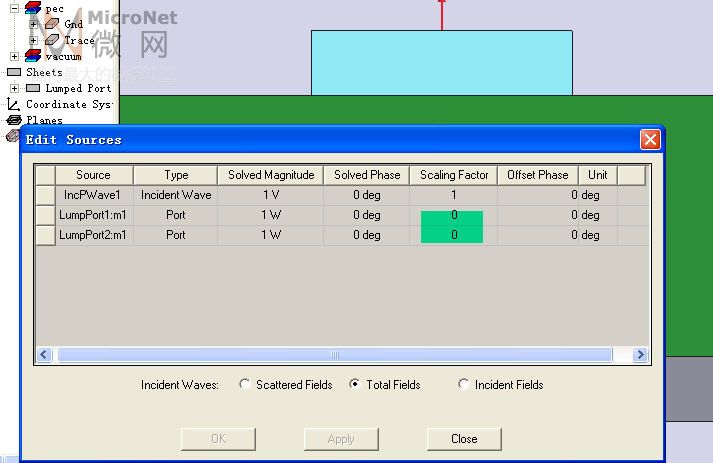The height and width of the screenshot is (463, 713).
Task: Select the vacuum tree item
Action: click(x=63, y=56)
